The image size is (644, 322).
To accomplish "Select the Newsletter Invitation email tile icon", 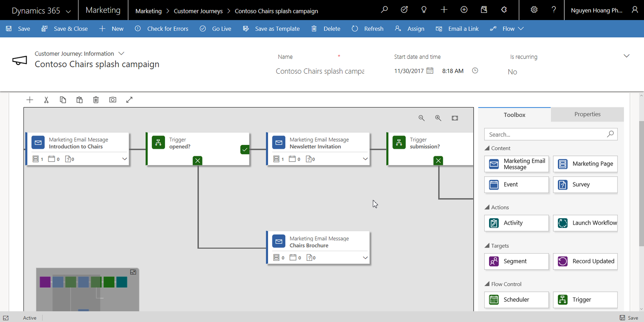I will click(279, 142).
